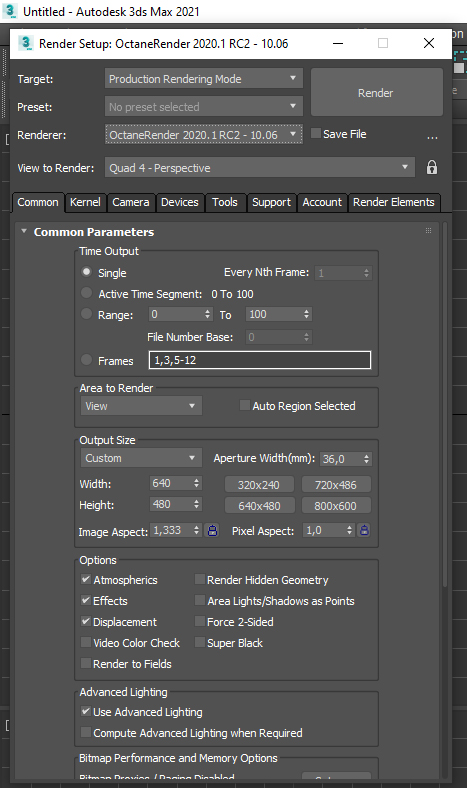This screenshot has width=467, height=788.
Task: Close the Render Setup dialog
Action: click(429, 43)
